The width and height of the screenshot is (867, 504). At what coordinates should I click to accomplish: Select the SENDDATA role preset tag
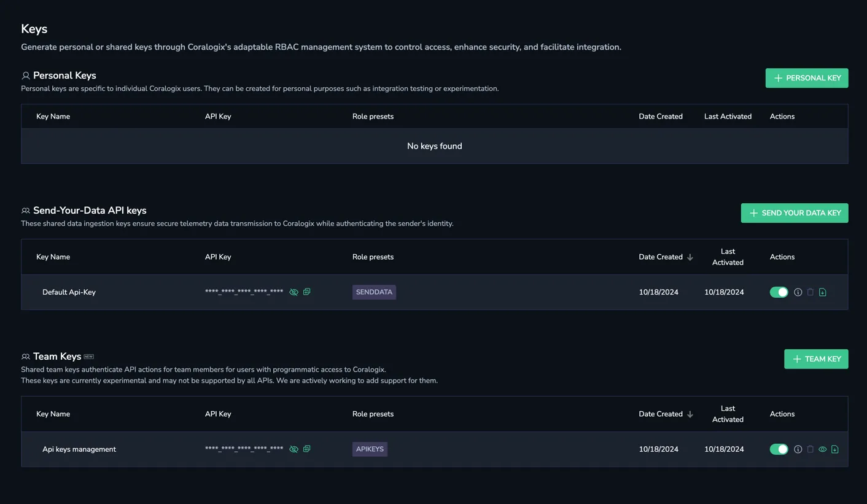point(374,292)
